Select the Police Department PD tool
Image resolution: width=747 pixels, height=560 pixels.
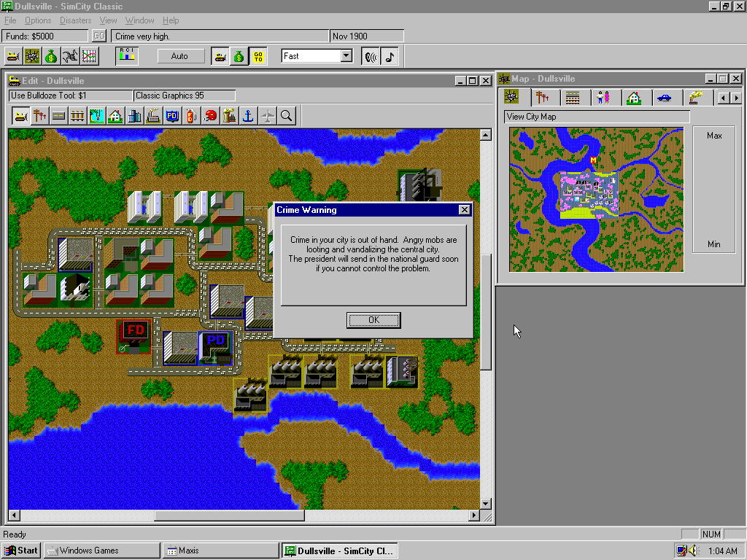click(x=172, y=116)
